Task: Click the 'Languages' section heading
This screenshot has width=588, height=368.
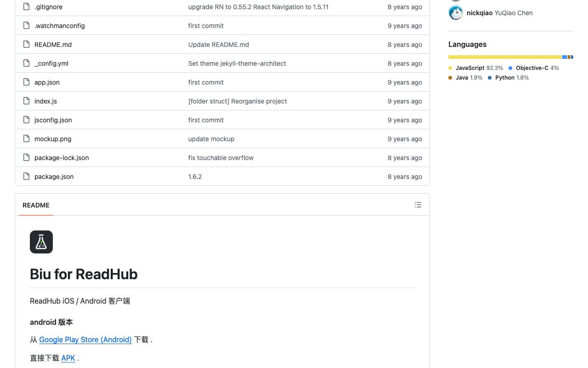Action: [467, 44]
